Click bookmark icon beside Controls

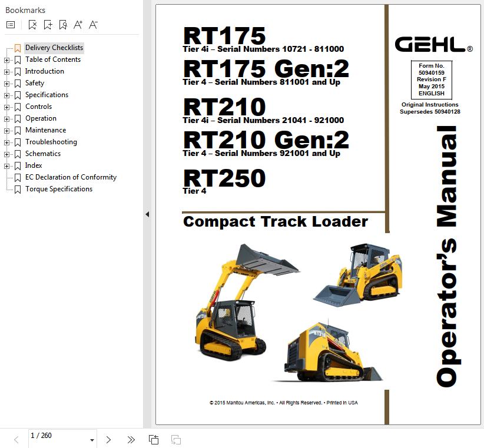pos(18,107)
